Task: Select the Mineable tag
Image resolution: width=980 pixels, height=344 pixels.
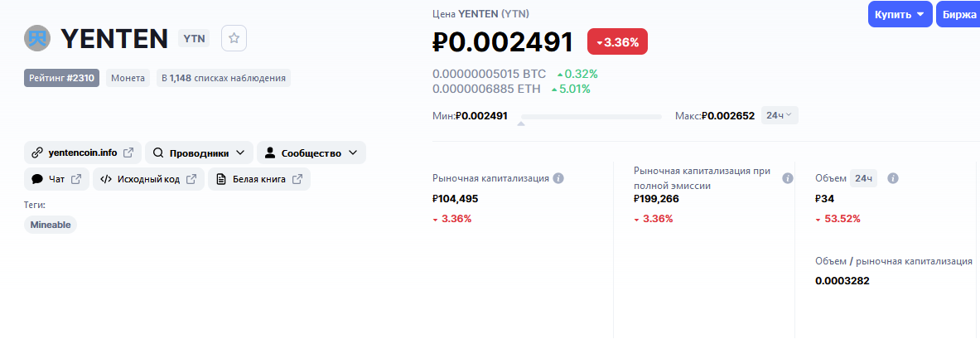Action: click(51, 225)
